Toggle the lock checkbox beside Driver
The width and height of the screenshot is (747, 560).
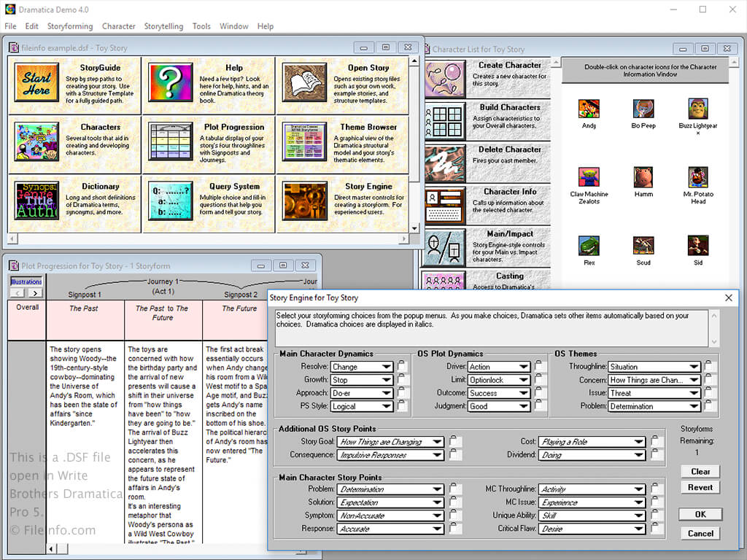(x=539, y=366)
